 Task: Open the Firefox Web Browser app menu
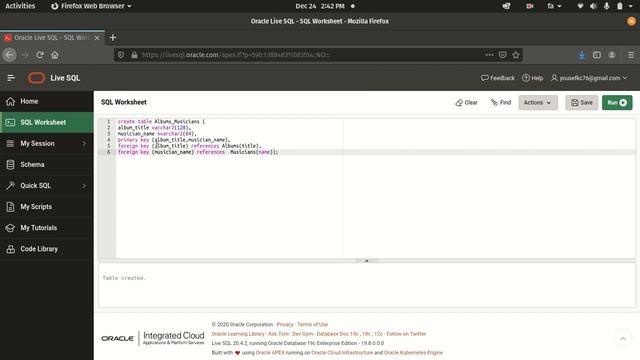(x=91, y=6)
